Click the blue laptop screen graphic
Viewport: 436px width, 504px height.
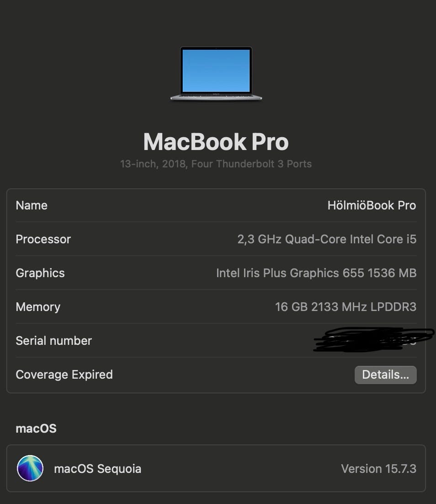point(216,71)
